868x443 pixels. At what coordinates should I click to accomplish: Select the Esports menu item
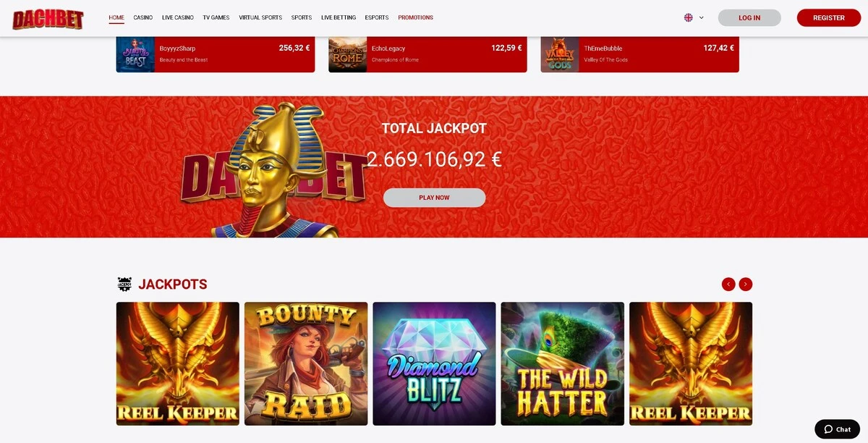click(x=377, y=17)
